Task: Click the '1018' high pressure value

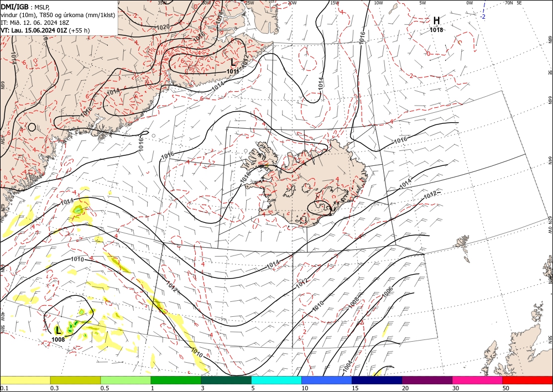Action: [436, 30]
